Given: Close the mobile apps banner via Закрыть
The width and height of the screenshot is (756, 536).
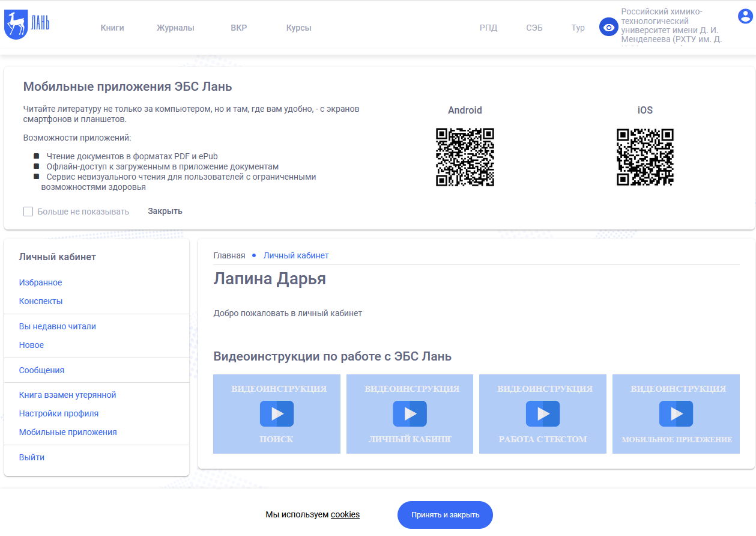Looking at the screenshot, I should (165, 211).
